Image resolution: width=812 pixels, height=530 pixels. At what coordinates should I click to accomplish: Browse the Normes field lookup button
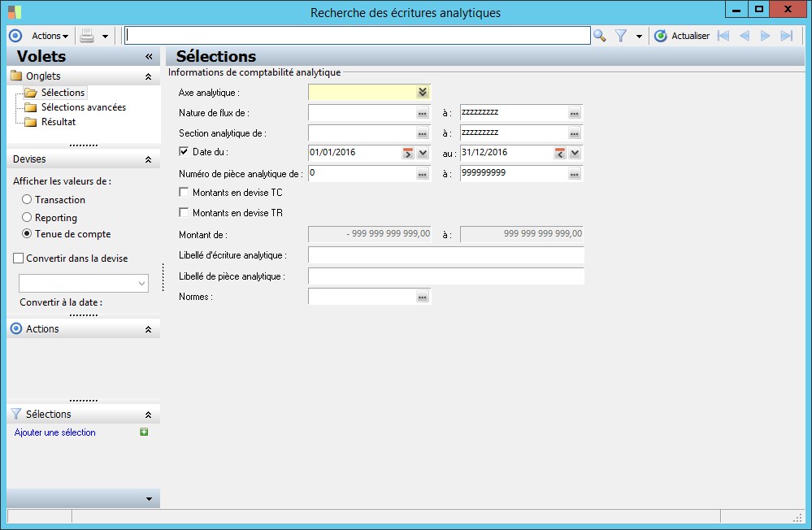423,297
